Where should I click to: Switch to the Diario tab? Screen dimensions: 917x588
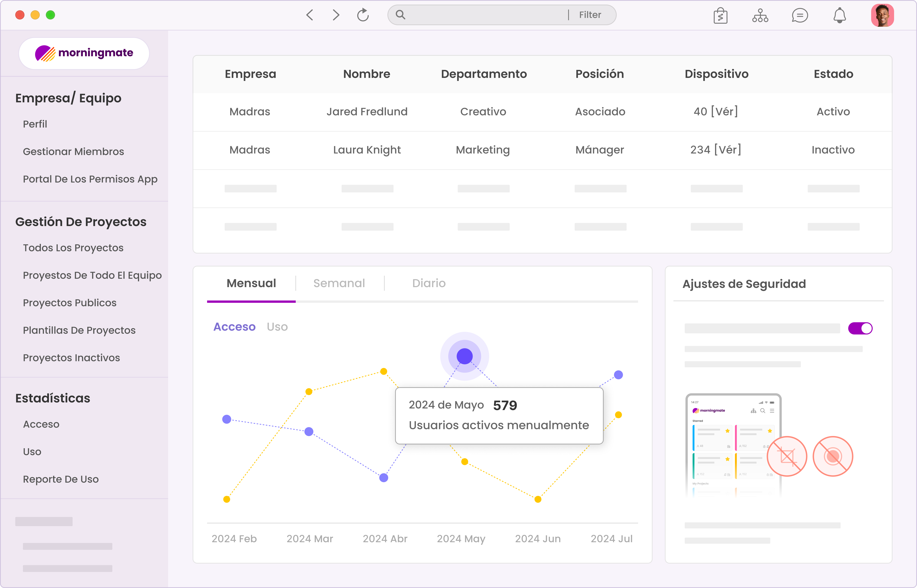tap(429, 283)
